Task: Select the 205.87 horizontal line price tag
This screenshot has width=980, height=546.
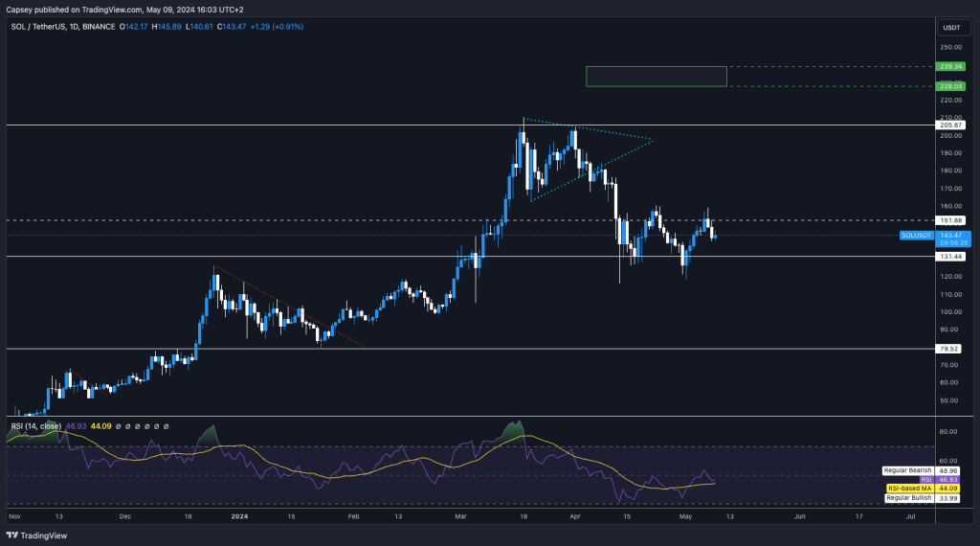Action: (950, 125)
